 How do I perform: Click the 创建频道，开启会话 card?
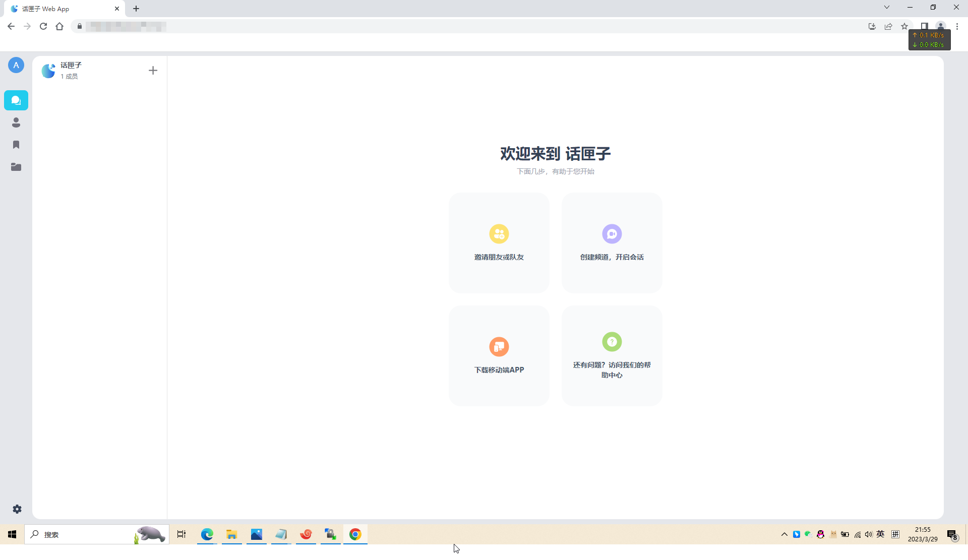pyautogui.click(x=612, y=243)
